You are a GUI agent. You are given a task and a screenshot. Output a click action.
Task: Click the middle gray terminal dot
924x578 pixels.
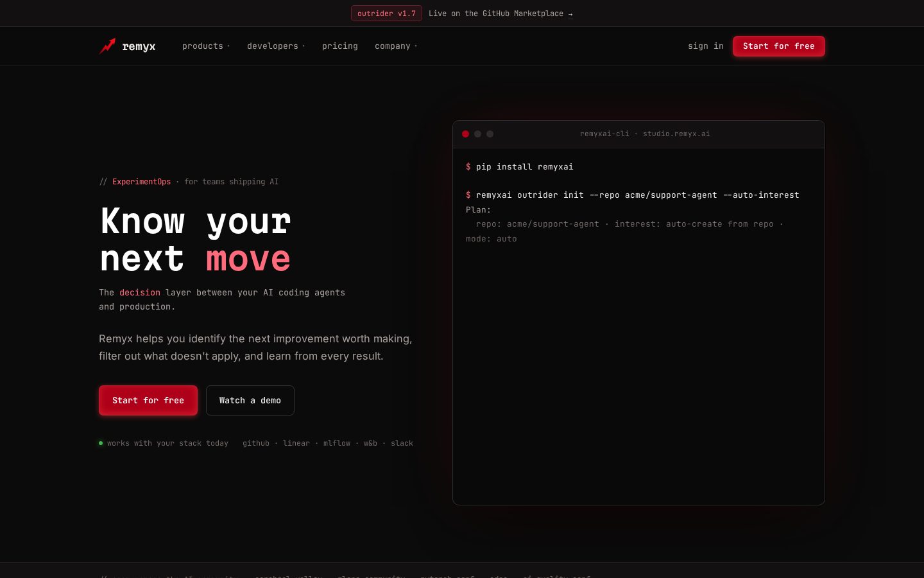(x=477, y=134)
